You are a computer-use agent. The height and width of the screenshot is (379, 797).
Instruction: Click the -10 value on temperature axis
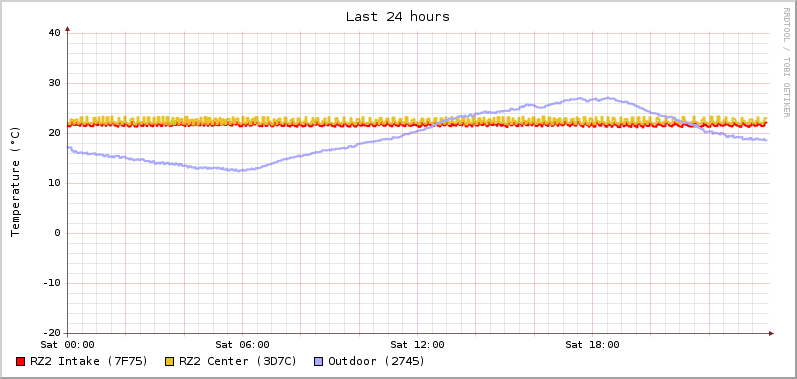pos(51,283)
